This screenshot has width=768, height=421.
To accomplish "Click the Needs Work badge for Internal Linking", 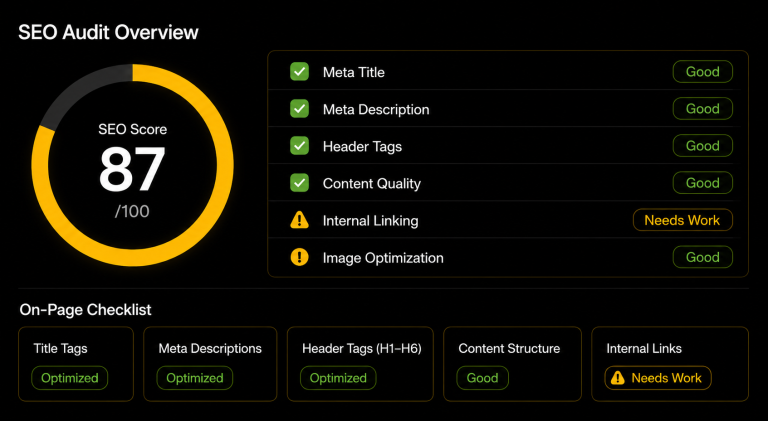I will [x=683, y=220].
